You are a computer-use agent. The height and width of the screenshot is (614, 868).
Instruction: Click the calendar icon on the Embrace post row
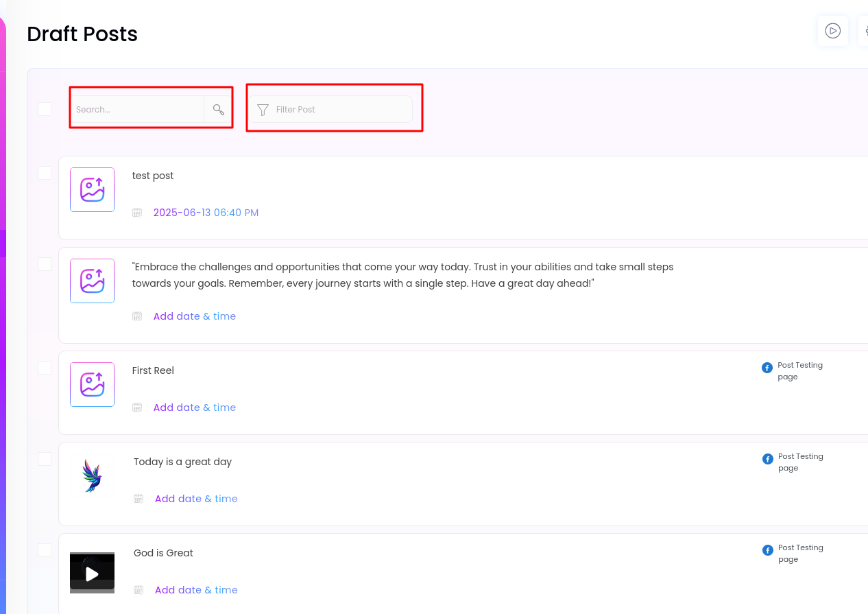(137, 316)
